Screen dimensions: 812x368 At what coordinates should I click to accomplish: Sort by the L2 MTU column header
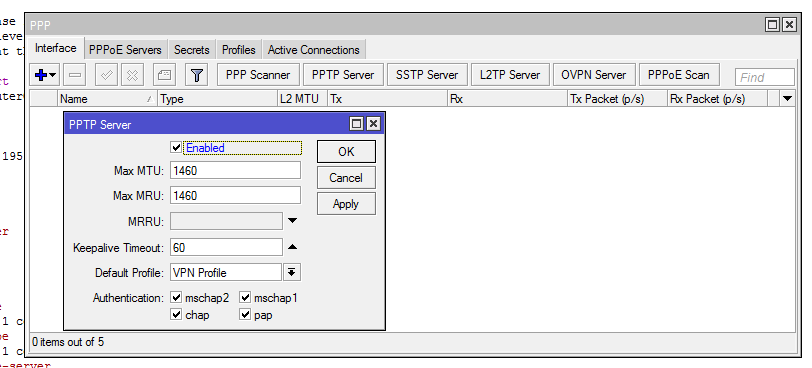click(x=302, y=98)
